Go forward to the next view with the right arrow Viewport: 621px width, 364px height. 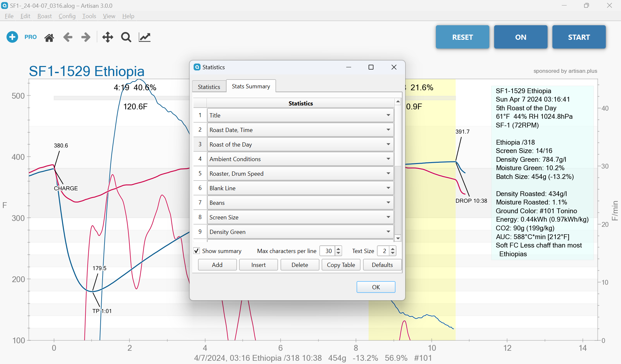tap(86, 37)
